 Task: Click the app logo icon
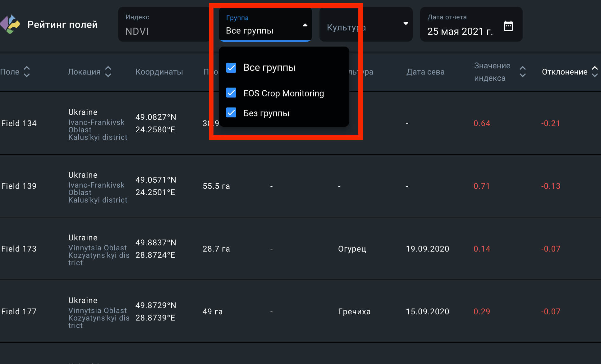(x=11, y=24)
